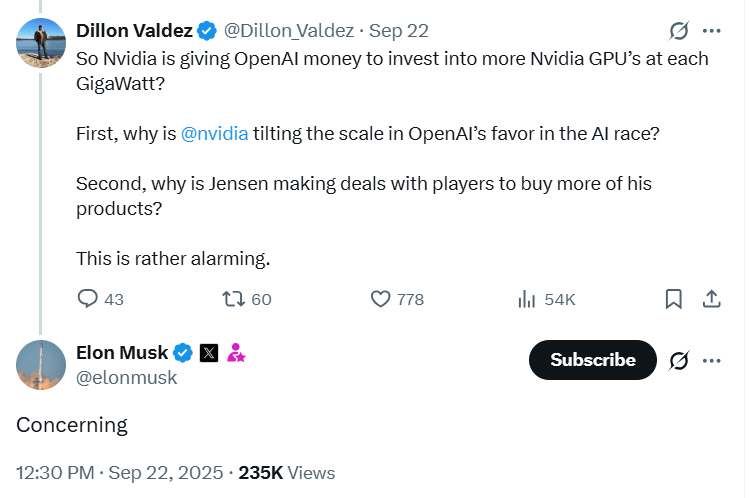Viewport: 749px width, 498px height.
Task: Open Grok explanation for Dillon's tweet
Action: tap(678, 31)
